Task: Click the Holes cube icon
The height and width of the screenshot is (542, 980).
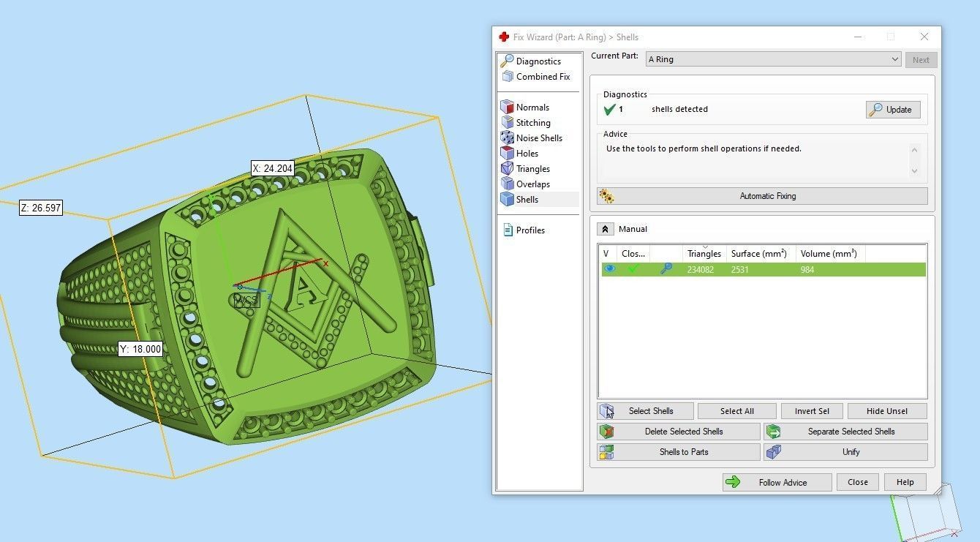Action: pyautogui.click(x=507, y=153)
